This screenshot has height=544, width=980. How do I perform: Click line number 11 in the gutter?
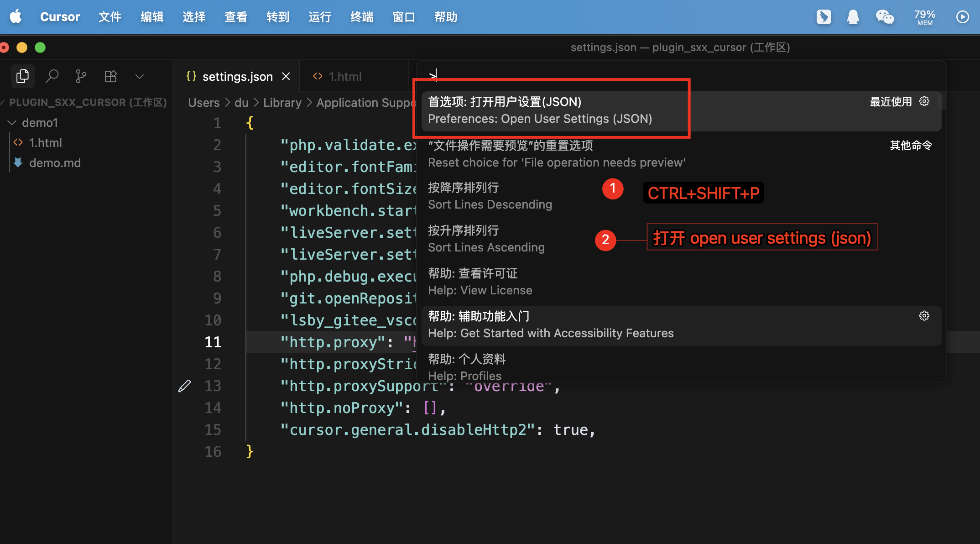[x=213, y=342]
